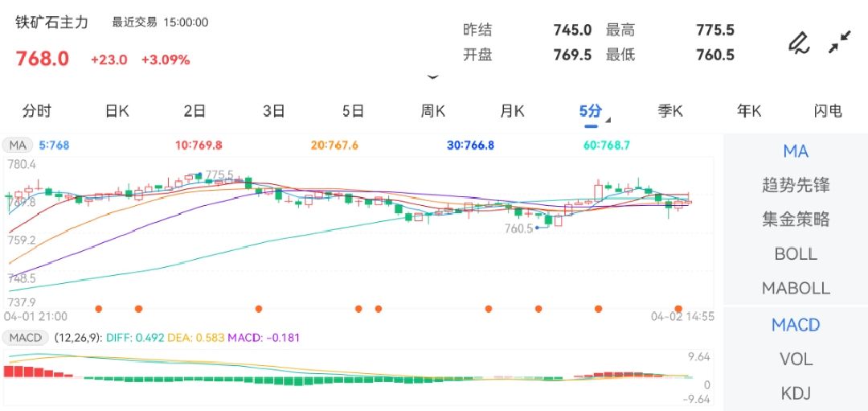Open the 闪电 quick trade tab
The image size is (868, 411).
(x=827, y=112)
